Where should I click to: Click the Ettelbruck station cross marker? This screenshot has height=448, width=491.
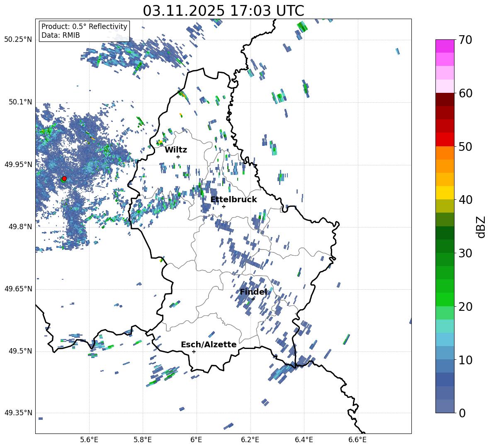[224, 206]
